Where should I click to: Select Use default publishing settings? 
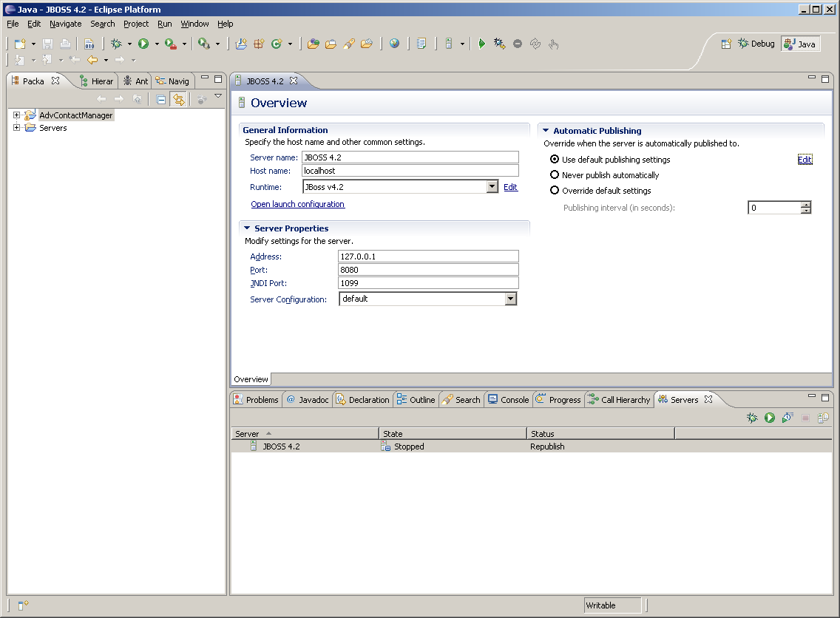pos(555,159)
